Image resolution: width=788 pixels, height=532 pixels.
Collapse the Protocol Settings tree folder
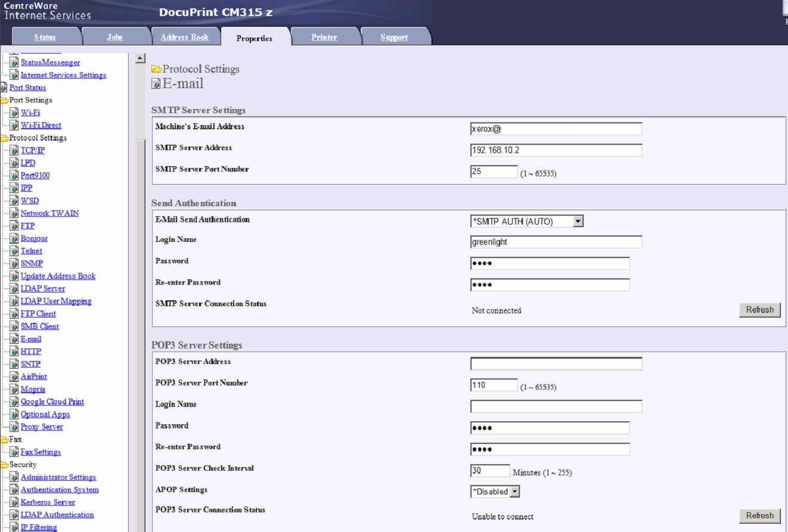4,138
